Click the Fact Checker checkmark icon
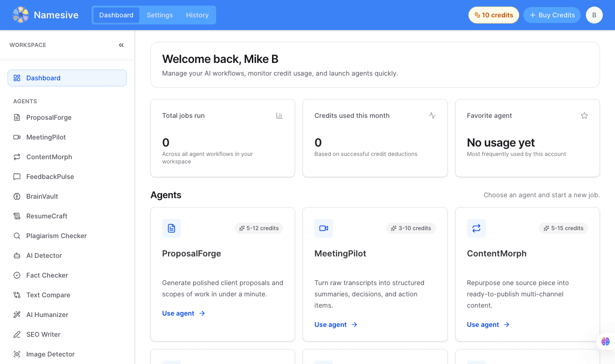This screenshot has width=615, height=364. 17,275
